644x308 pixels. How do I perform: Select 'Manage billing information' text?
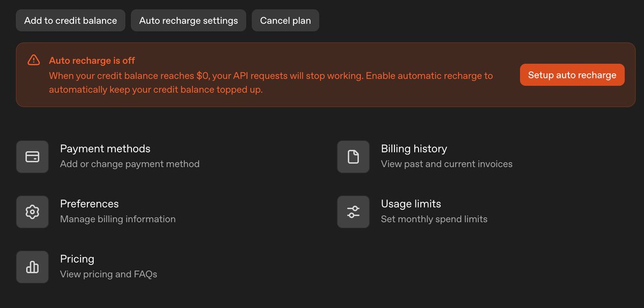click(118, 219)
